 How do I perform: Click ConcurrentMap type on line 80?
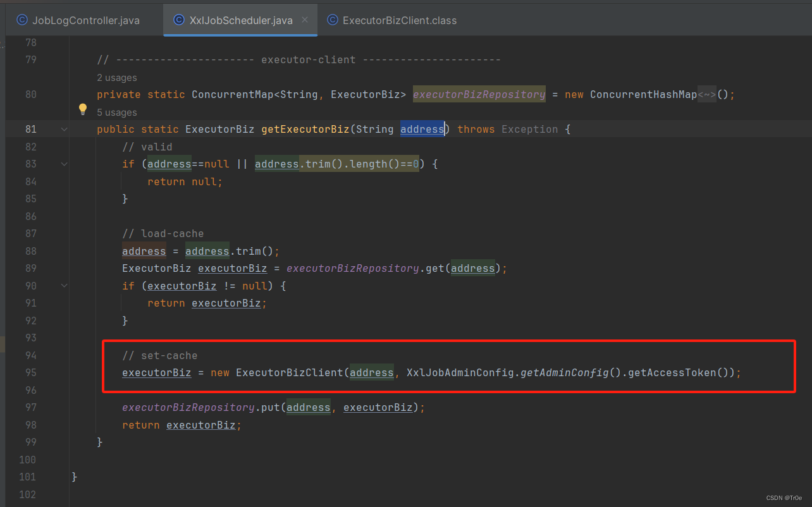point(232,94)
